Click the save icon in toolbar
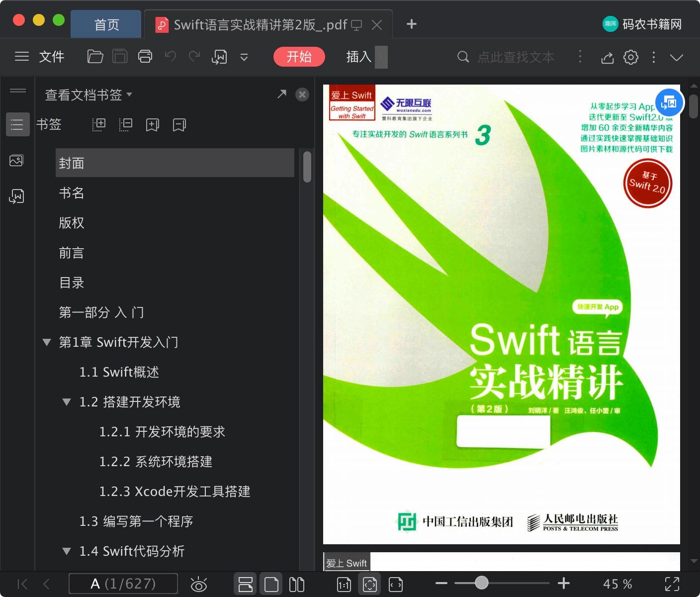This screenshot has height=597, width=700. (x=120, y=57)
